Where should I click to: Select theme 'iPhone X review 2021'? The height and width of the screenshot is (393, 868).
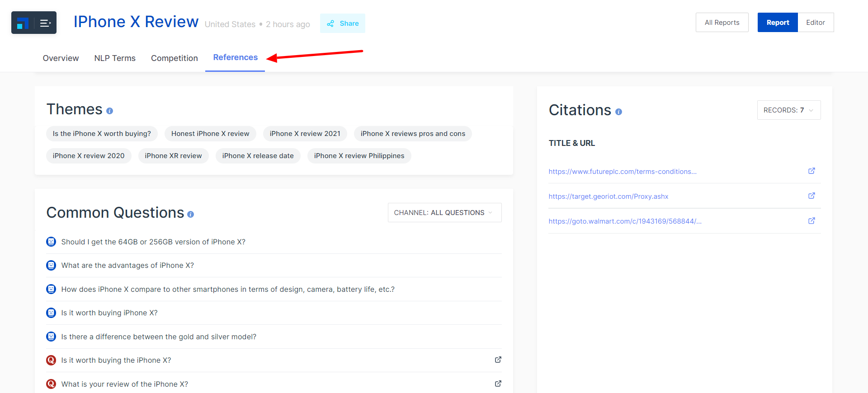[305, 134]
